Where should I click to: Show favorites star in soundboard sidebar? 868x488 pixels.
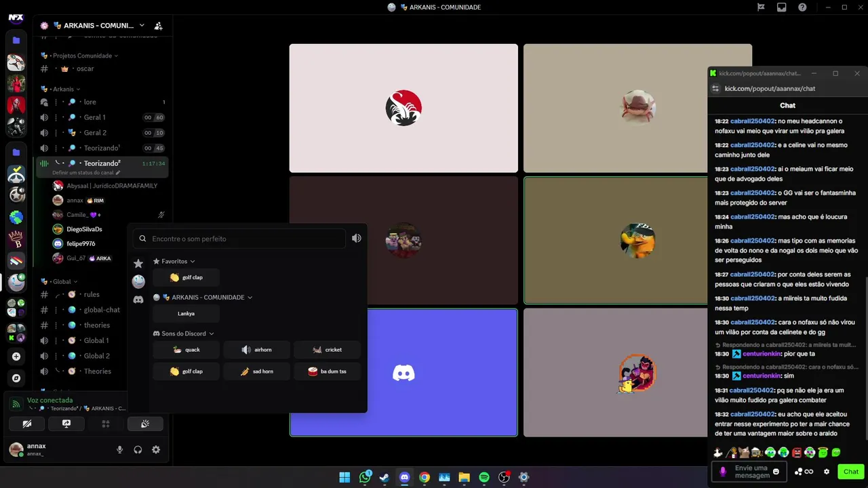tap(138, 264)
